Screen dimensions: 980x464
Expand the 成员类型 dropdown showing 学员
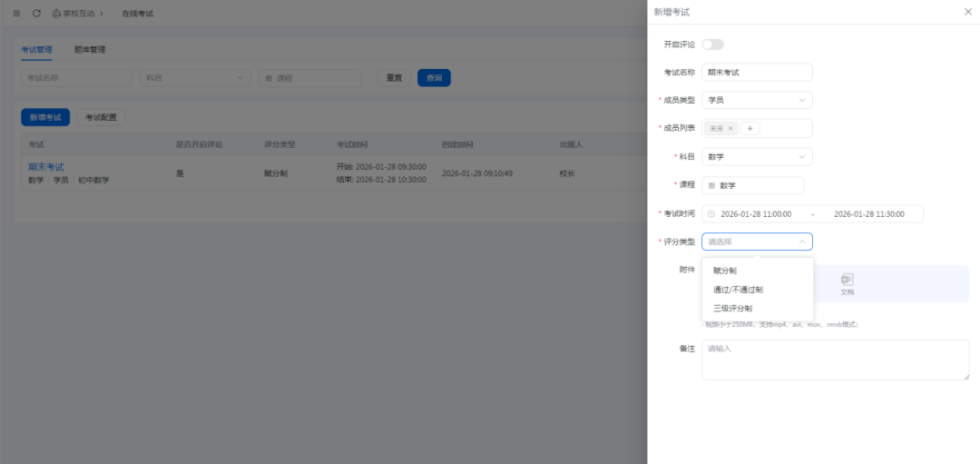tap(757, 101)
